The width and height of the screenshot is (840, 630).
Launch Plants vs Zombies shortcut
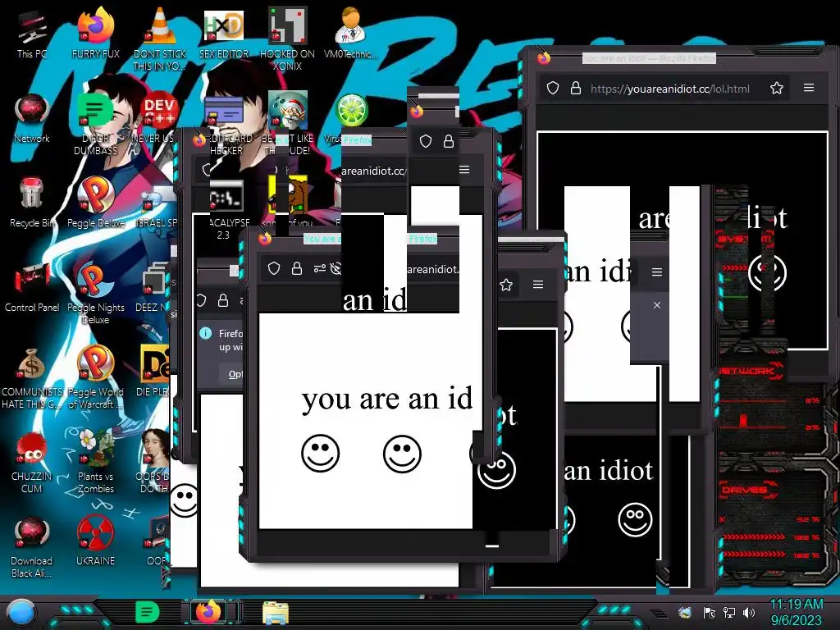click(x=95, y=462)
